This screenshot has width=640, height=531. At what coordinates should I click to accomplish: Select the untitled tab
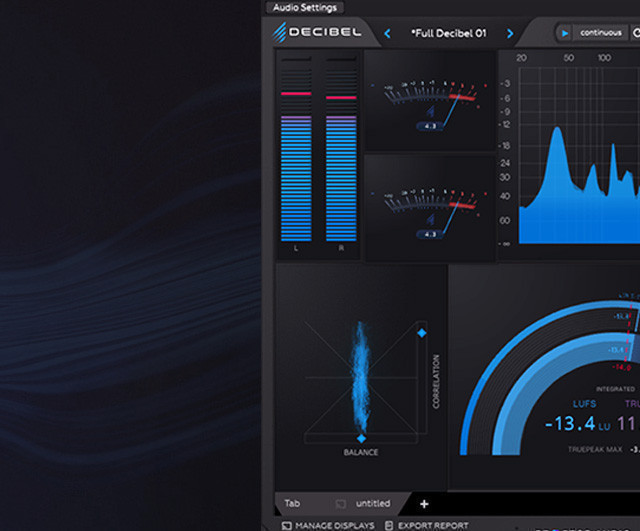pos(372,504)
